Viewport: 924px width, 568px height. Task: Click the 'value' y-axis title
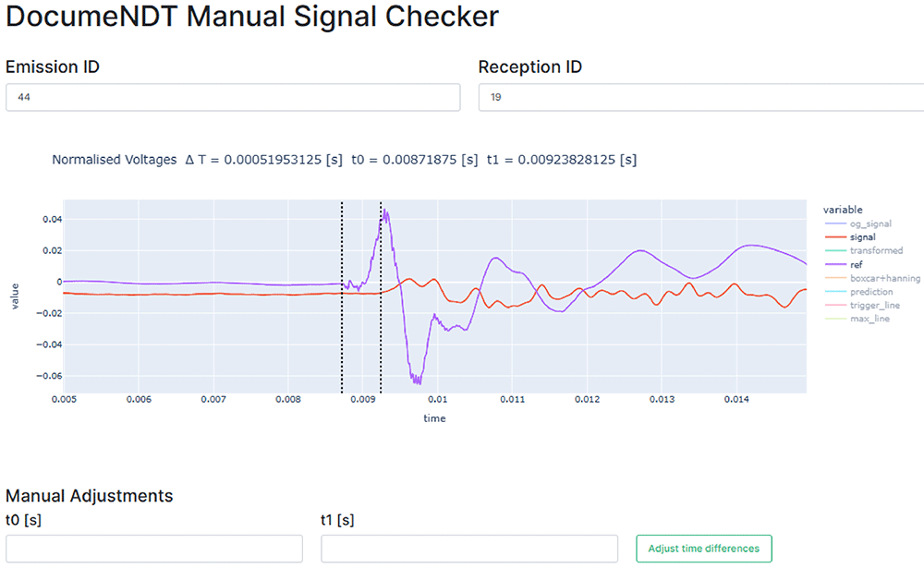tap(16, 296)
